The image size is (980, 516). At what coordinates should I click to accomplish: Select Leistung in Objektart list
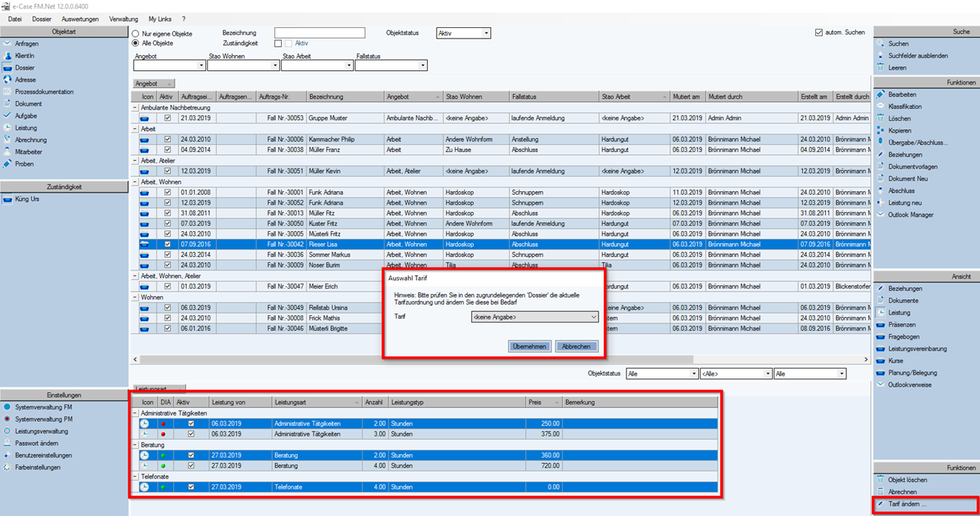(x=26, y=128)
